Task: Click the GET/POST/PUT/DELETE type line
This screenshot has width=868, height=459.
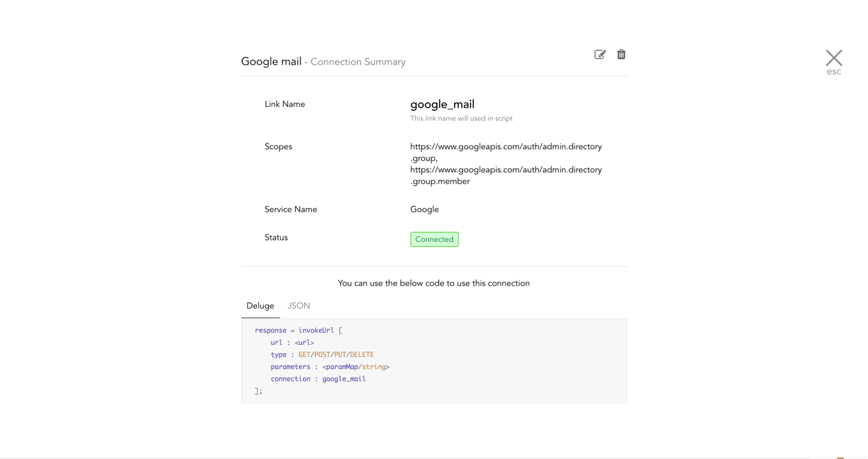Action: (x=322, y=354)
